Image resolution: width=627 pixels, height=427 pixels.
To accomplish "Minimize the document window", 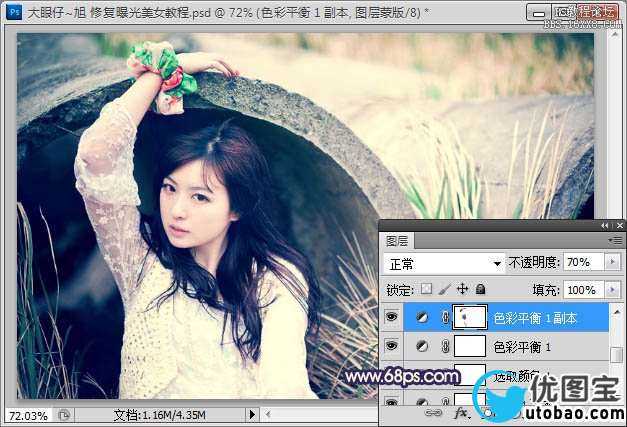I will point(539,13).
